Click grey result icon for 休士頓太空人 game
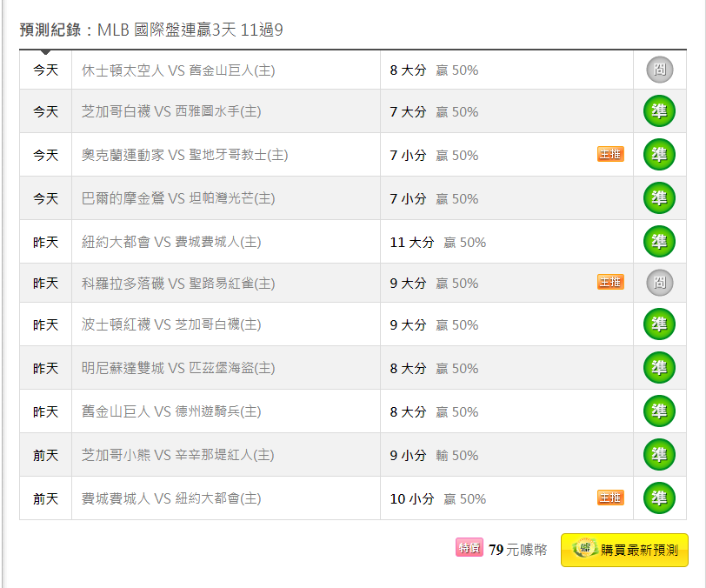Screen dimensions: 706x588 660,70
